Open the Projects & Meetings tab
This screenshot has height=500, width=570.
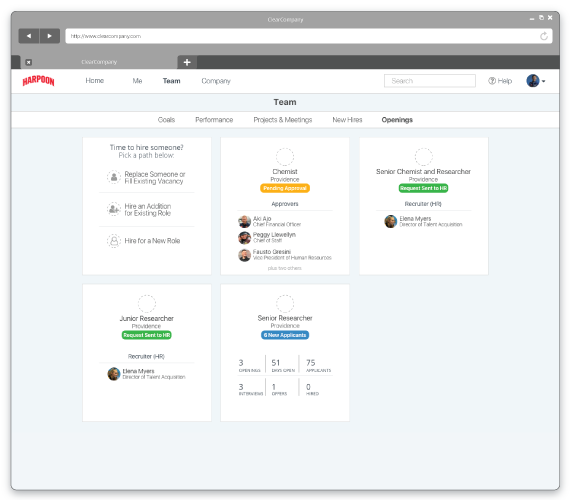point(283,120)
